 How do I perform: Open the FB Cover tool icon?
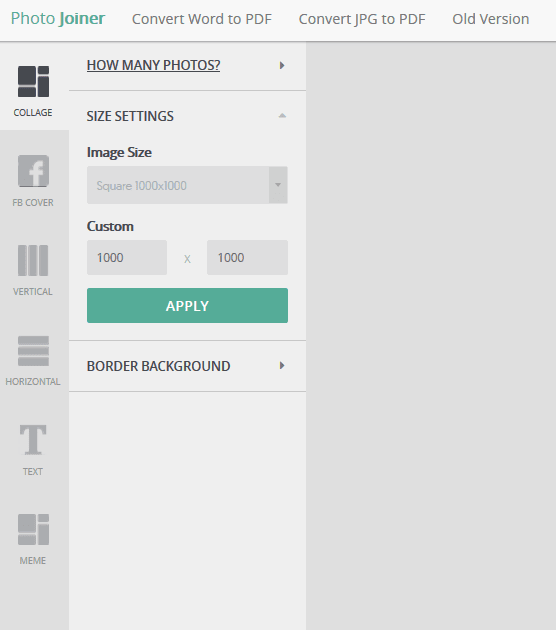[x=33, y=171]
